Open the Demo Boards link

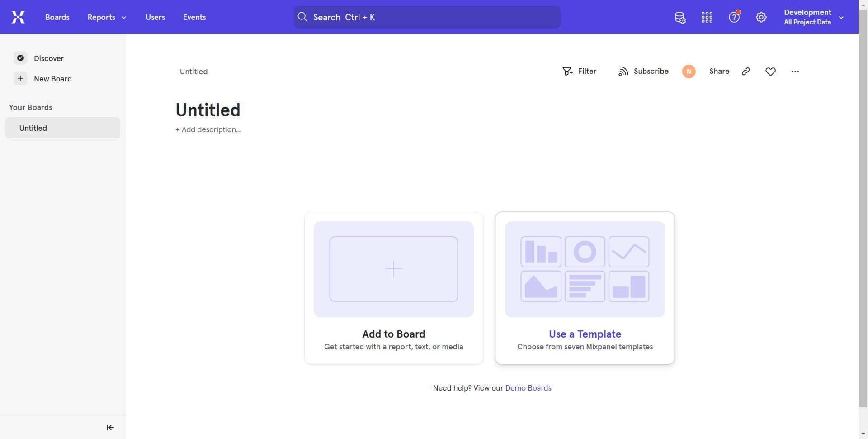[x=528, y=388]
